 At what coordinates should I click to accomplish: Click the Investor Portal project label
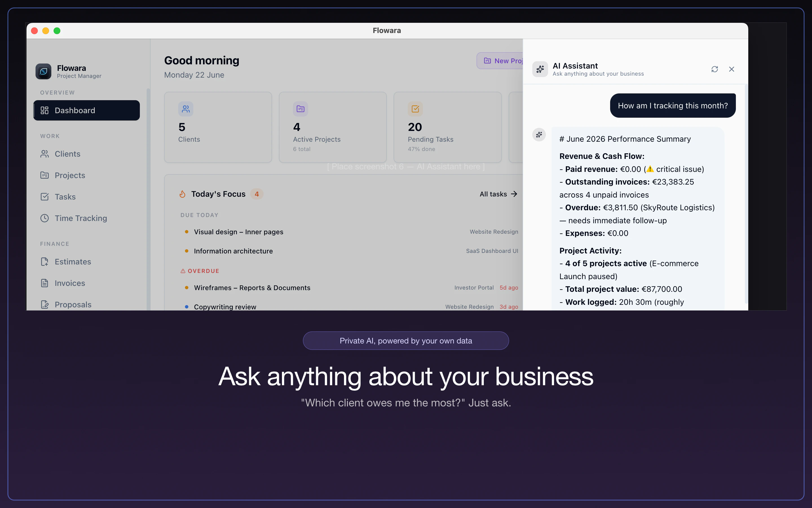pos(474,288)
